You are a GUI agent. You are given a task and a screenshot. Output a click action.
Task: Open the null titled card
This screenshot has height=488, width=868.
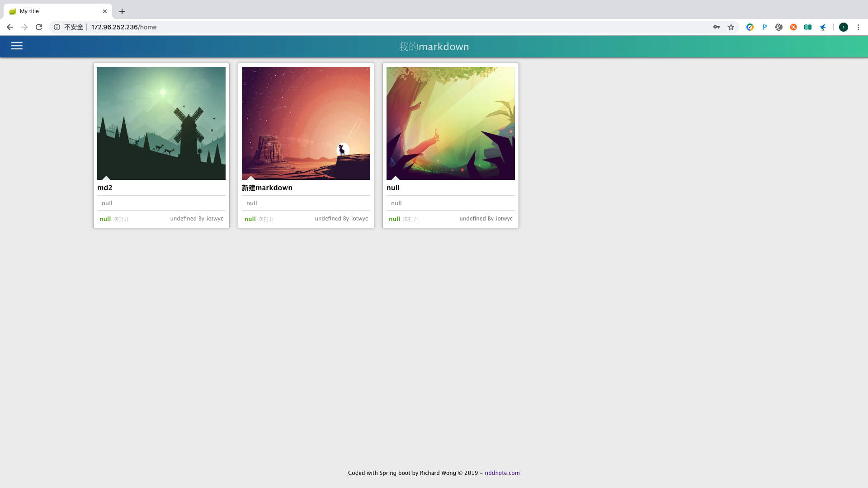pos(393,188)
